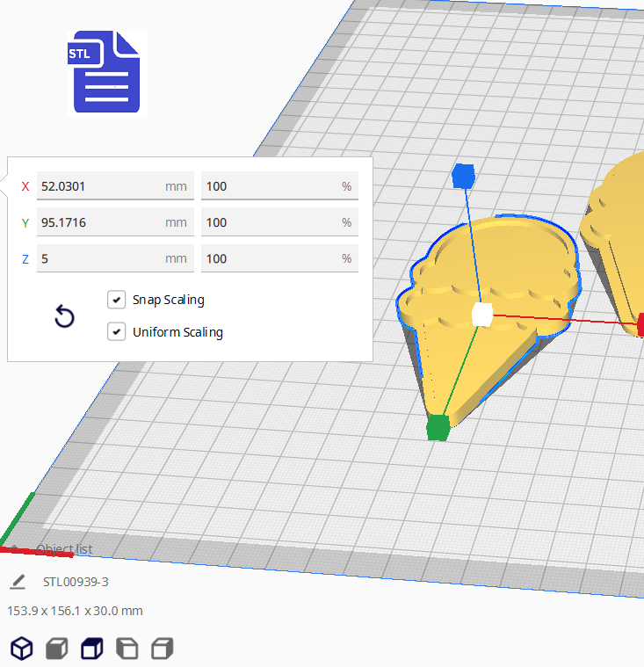Uncheck the Uniform Scaling option
The height and width of the screenshot is (667, 644).
[x=116, y=332]
